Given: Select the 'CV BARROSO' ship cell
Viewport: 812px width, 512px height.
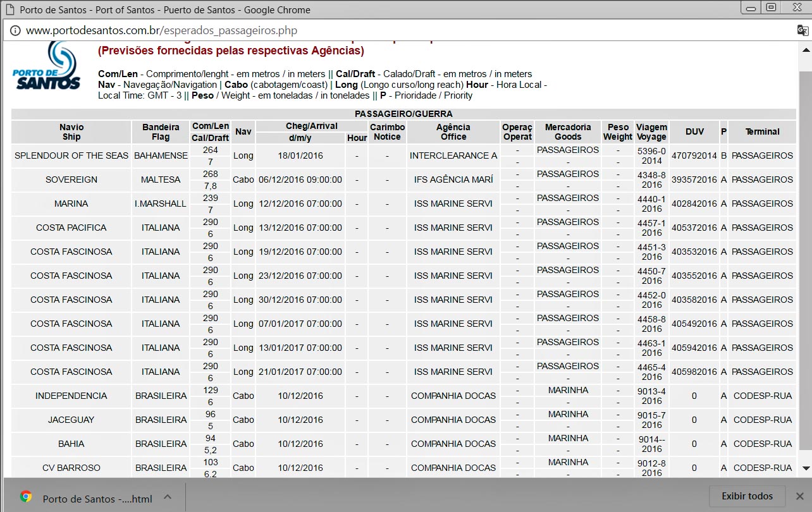Looking at the screenshot, I should (71, 468).
